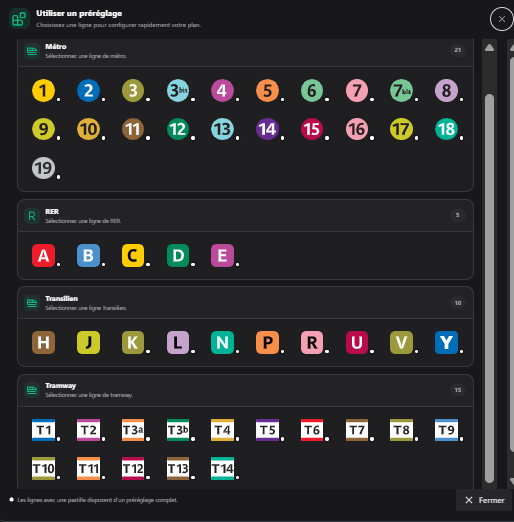Select Tramway T1 preset
Screen dimensions: 514x522
point(43,430)
